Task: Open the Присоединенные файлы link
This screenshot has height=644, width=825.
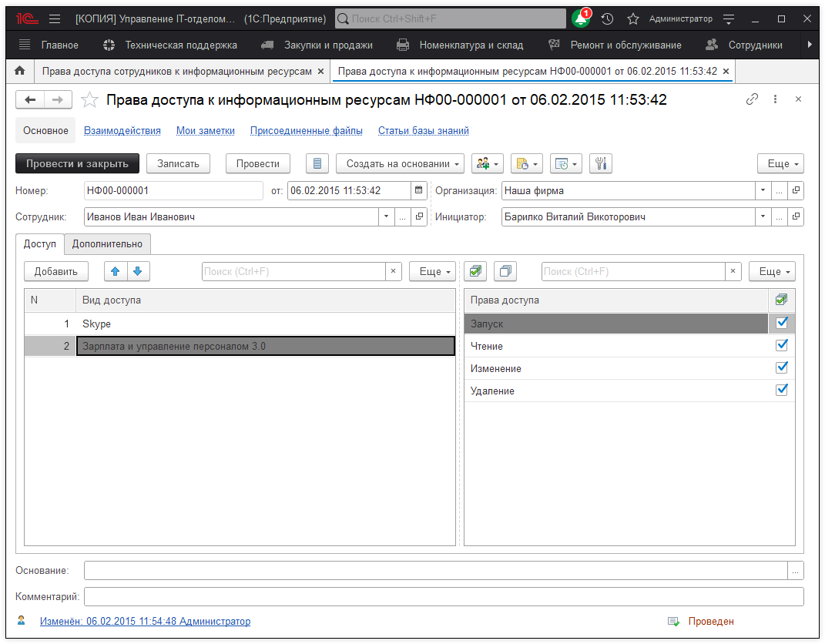Action: (x=306, y=131)
